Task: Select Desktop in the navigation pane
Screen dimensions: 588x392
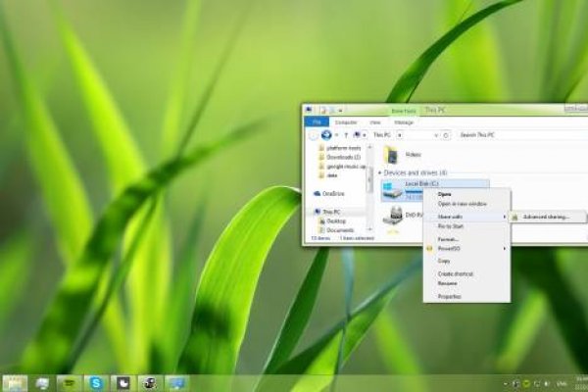Action: pos(334,220)
